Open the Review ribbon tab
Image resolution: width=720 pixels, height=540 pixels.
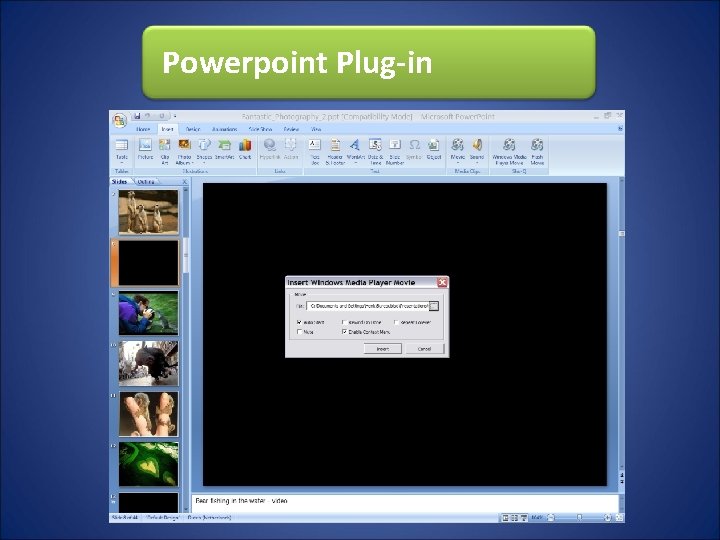291,129
